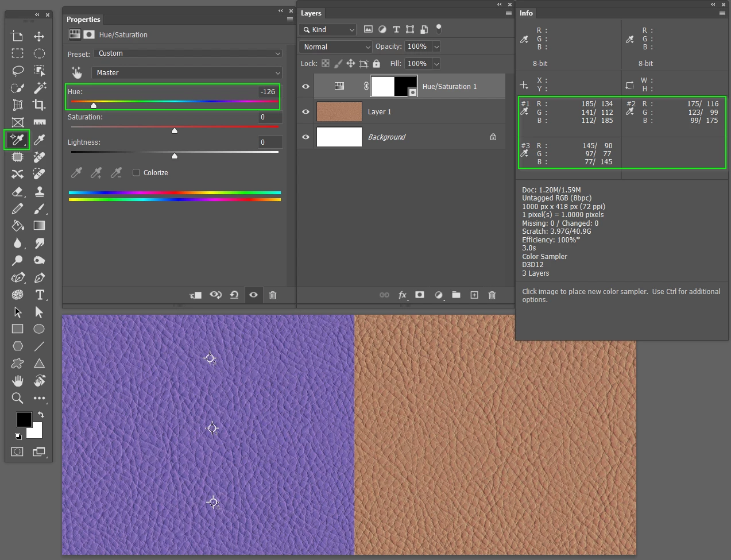Open color sampler #3 mode options
731x560 pixels.
pos(524,153)
